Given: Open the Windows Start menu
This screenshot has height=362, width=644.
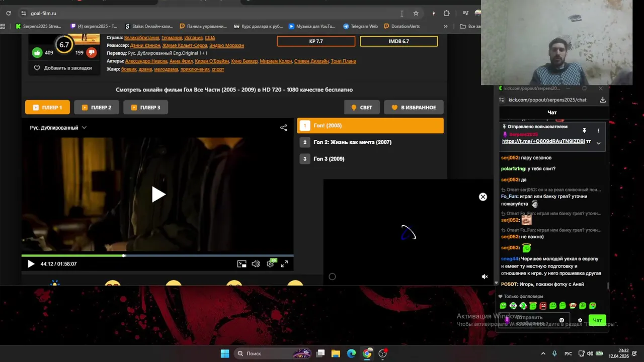Looking at the screenshot, I should coord(225,353).
